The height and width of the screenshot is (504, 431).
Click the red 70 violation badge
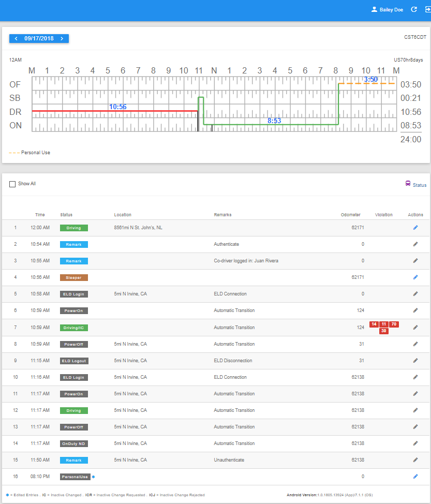(x=394, y=324)
